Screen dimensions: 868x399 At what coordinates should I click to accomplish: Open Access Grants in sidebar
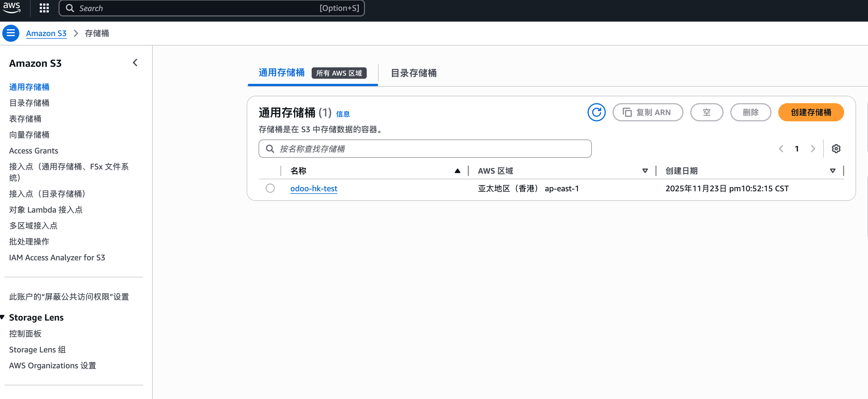tap(34, 151)
